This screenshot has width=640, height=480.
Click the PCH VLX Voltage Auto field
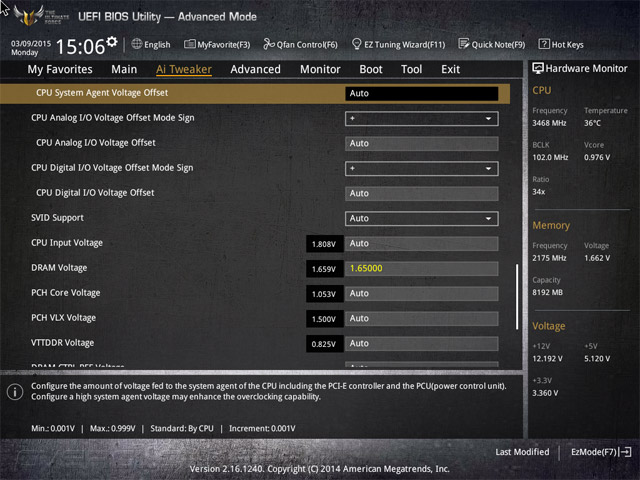[x=422, y=318]
